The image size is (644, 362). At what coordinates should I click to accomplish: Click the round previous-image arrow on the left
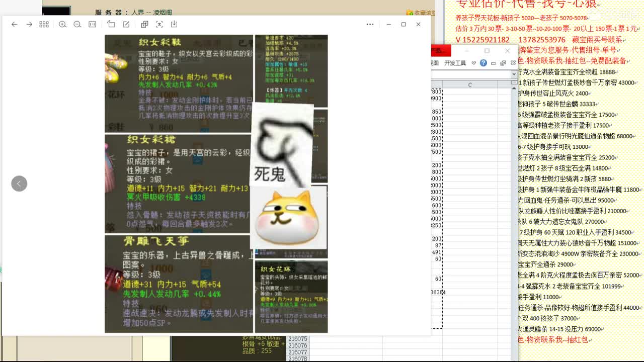pos(19,184)
